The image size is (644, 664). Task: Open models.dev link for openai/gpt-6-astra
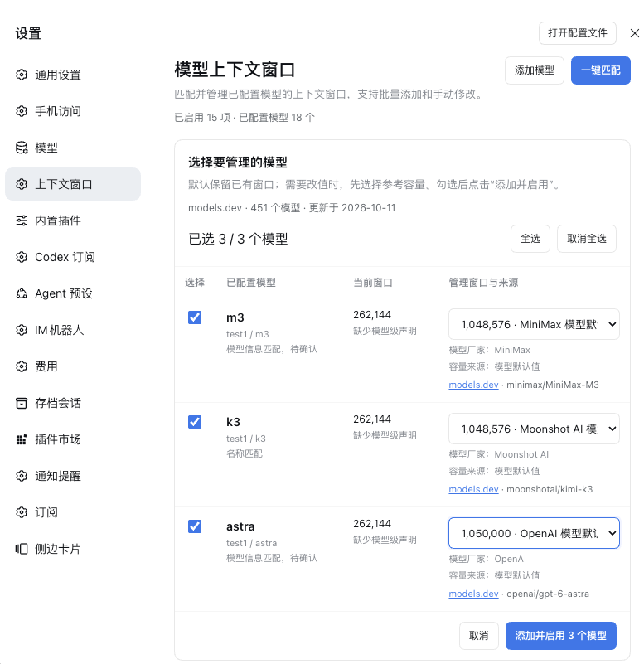473,594
